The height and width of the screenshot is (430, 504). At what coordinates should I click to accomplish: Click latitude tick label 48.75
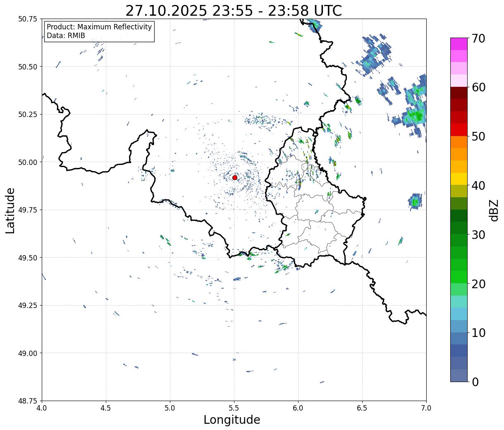click(28, 401)
